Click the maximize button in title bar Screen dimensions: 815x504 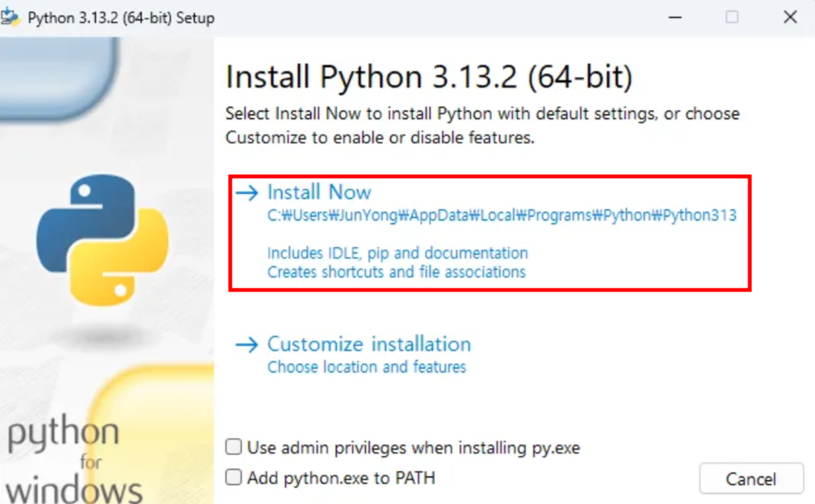(732, 17)
